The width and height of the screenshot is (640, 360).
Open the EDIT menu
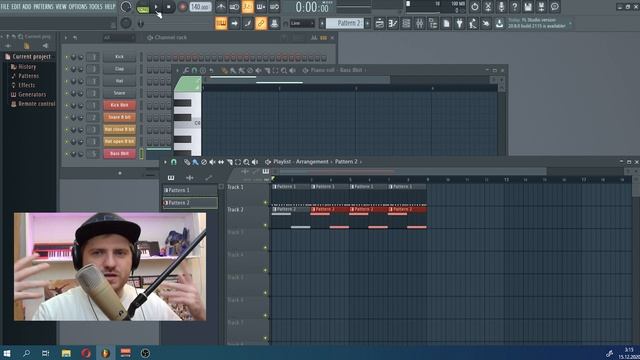click(16, 7)
